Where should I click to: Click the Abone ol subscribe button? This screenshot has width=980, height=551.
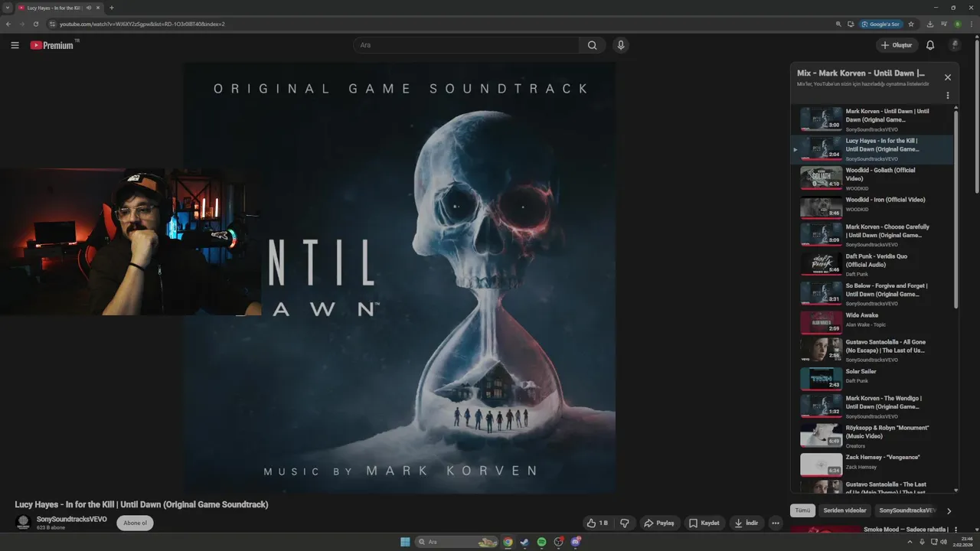pos(135,523)
